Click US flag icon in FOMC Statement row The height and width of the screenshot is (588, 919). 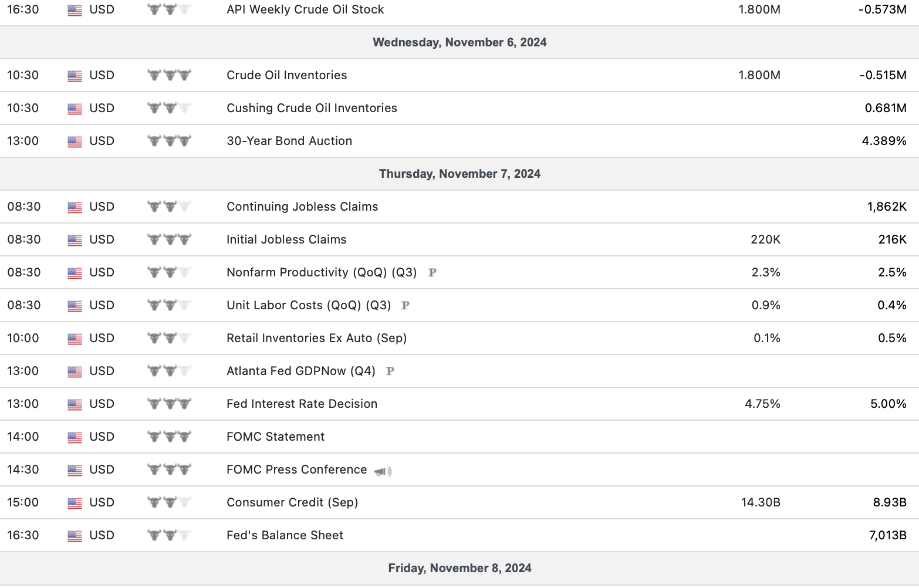[75, 437]
